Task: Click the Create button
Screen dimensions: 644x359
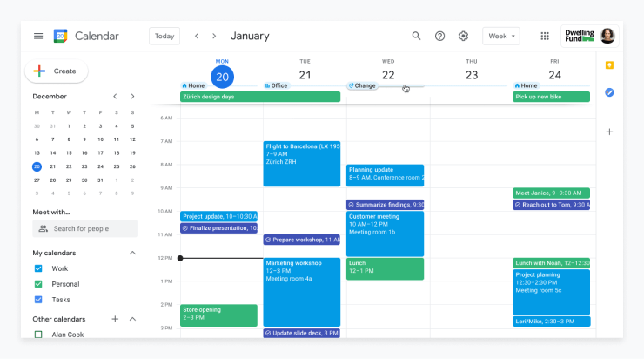Action: [57, 71]
